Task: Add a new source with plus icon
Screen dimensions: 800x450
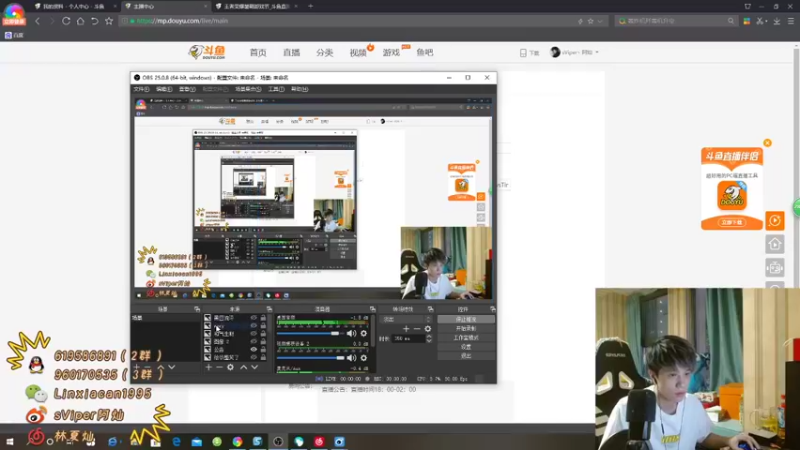Action: tap(208, 367)
